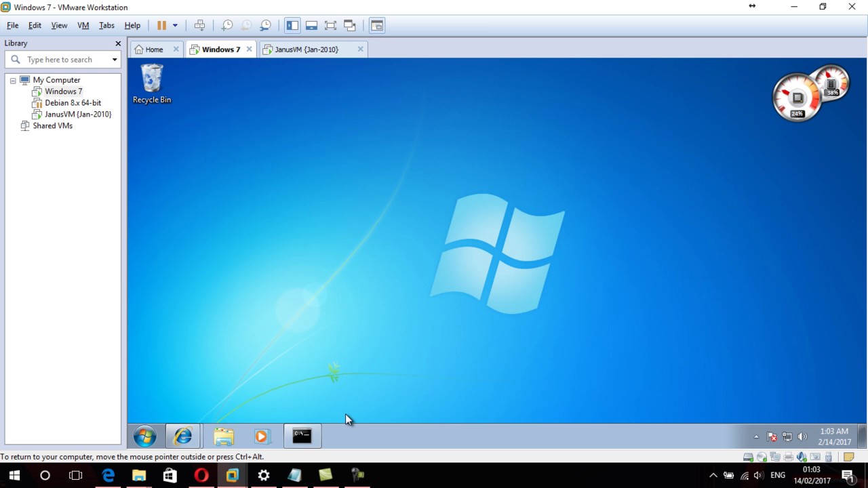This screenshot has height=488, width=868.
Task: Open the VMware message log note icon
Action: tap(848, 457)
